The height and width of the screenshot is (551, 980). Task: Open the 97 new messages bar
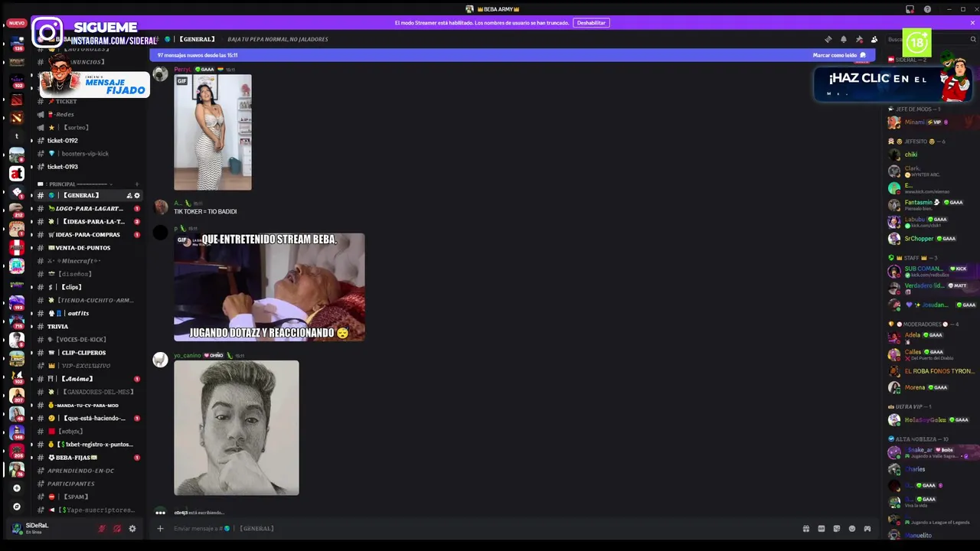(x=513, y=55)
